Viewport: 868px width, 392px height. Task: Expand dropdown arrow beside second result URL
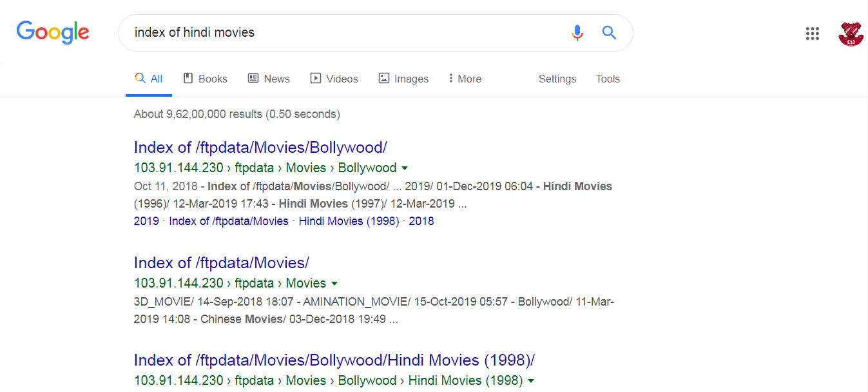334,284
